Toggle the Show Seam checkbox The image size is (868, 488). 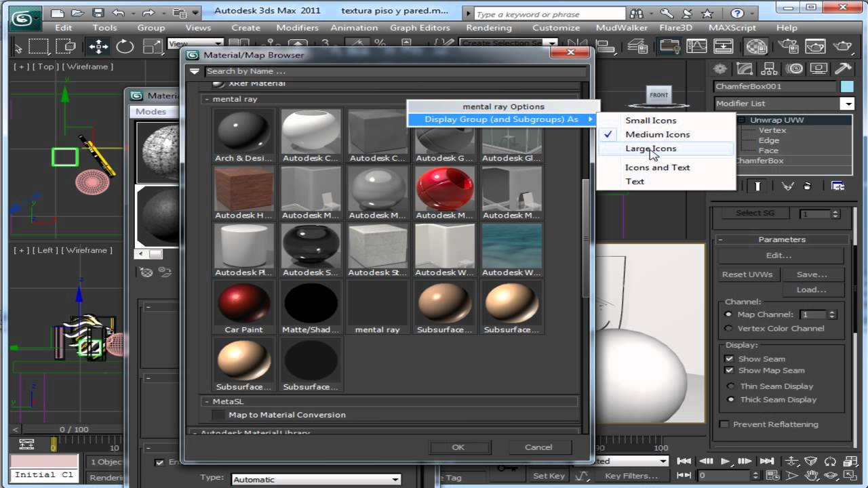click(x=729, y=359)
